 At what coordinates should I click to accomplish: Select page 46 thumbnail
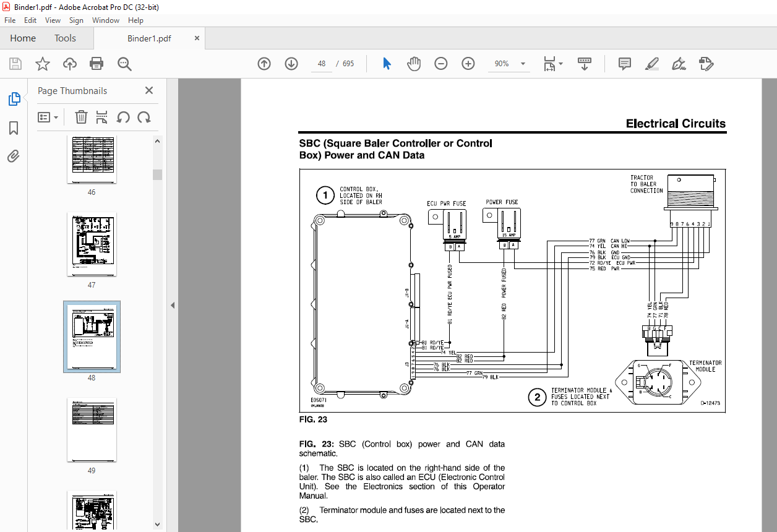(x=92, y=160)
